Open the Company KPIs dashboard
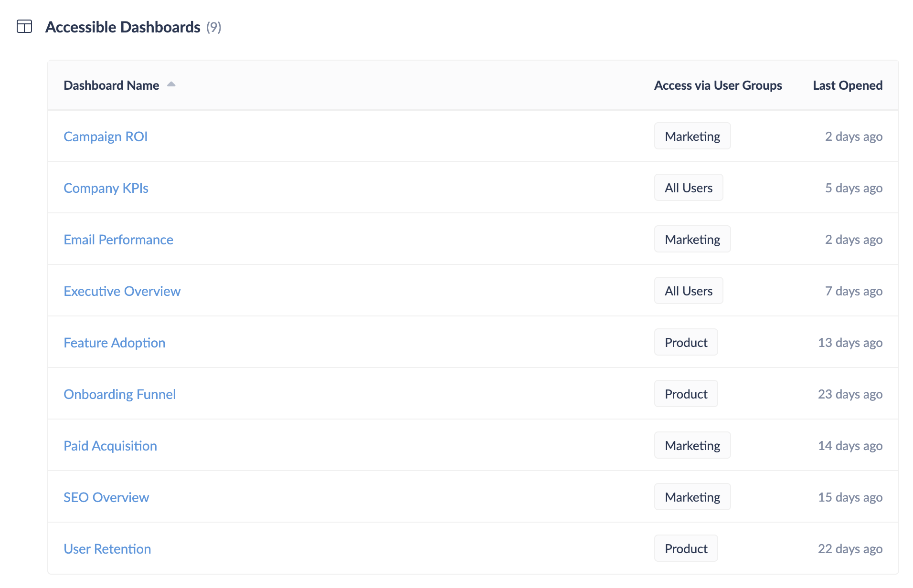Viewport: 913px width, 588px height. tap(106, 188)
